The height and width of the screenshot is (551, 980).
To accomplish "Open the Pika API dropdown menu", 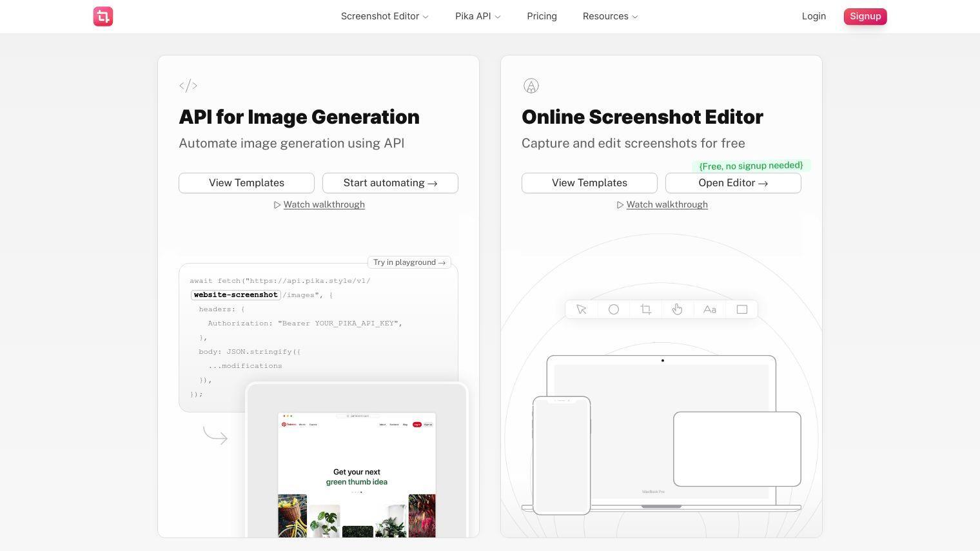I will click(x=478, y=16).
